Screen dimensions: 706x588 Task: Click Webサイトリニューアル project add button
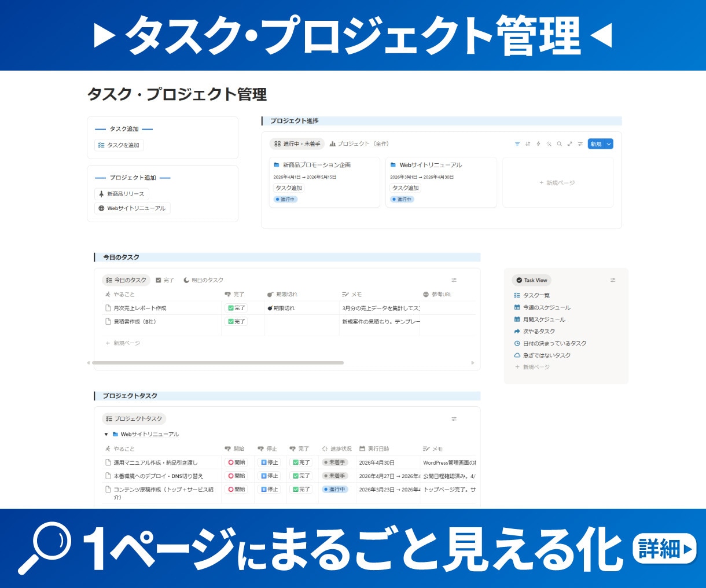click(x=132, y=208)
